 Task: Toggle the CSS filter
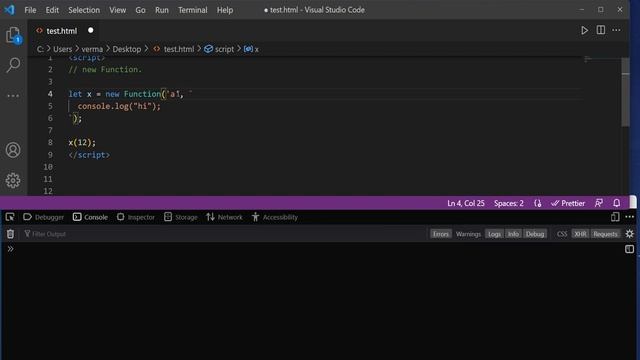[x=562, y=234]
